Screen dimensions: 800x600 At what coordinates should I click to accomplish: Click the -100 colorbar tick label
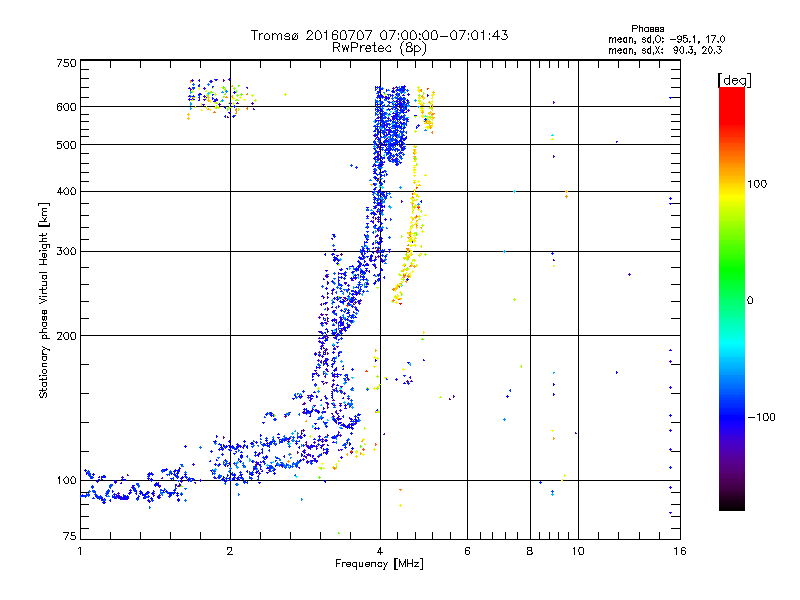tap(761, 417)
